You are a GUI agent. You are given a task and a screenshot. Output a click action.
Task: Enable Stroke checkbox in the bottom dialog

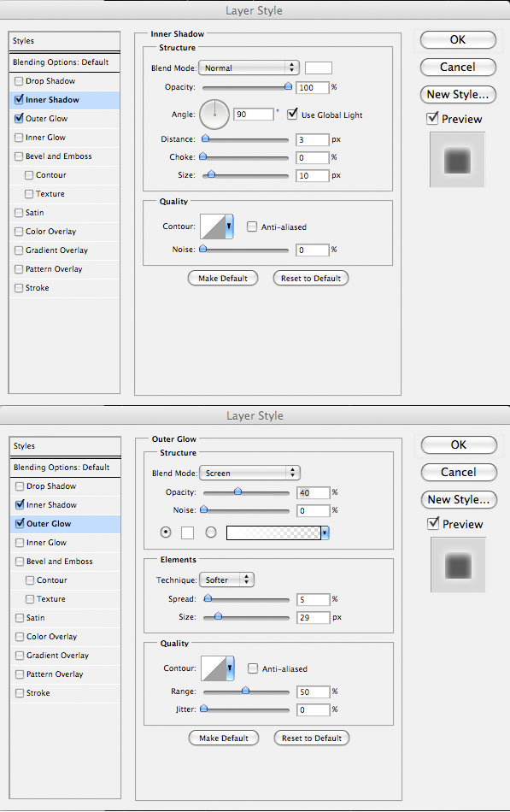[x=21, y=693]
